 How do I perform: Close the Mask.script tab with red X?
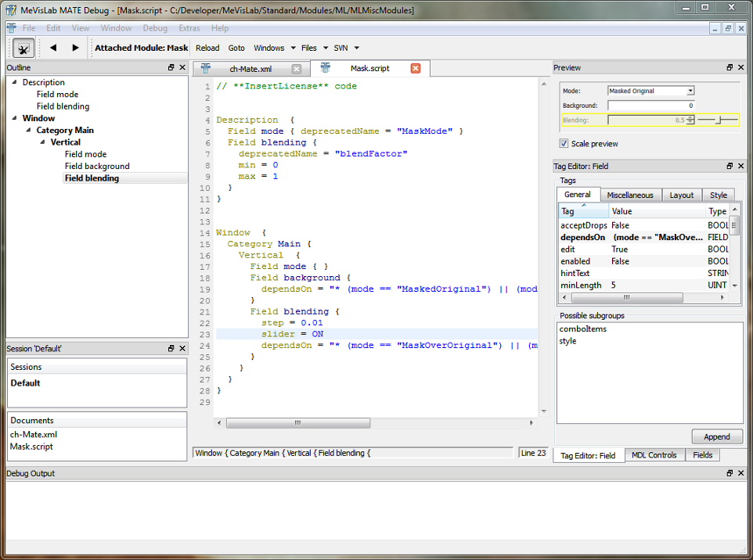click(416, 69)
